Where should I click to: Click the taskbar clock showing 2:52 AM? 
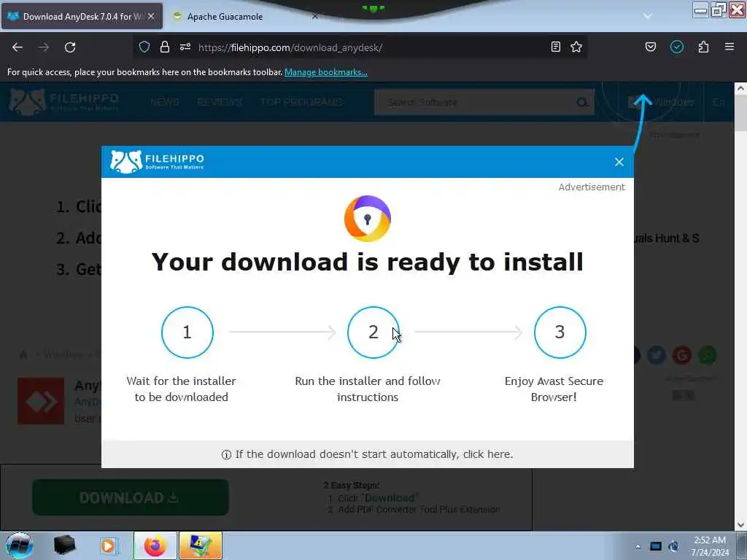[x=710, y=546]
